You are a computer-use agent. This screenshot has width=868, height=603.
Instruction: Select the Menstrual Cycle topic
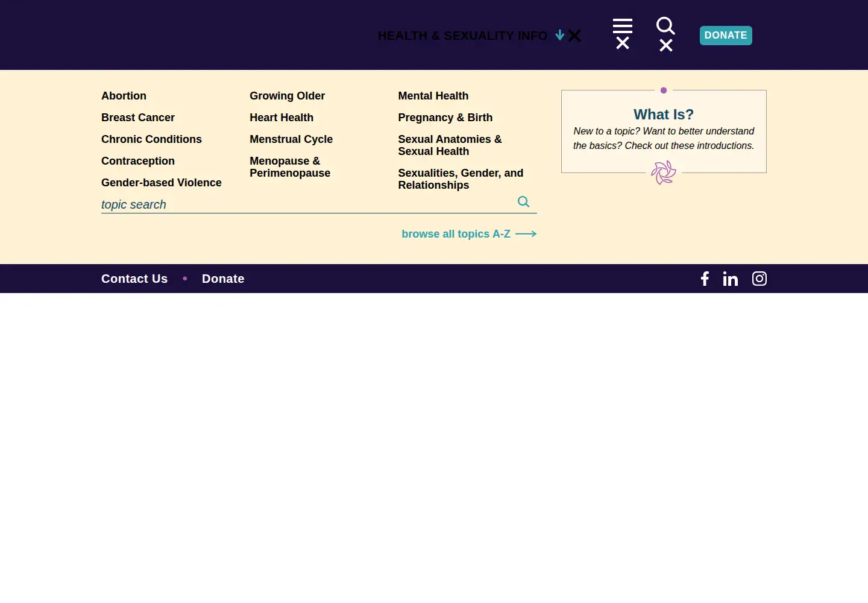pyautogui.click(x=291, y=139)
